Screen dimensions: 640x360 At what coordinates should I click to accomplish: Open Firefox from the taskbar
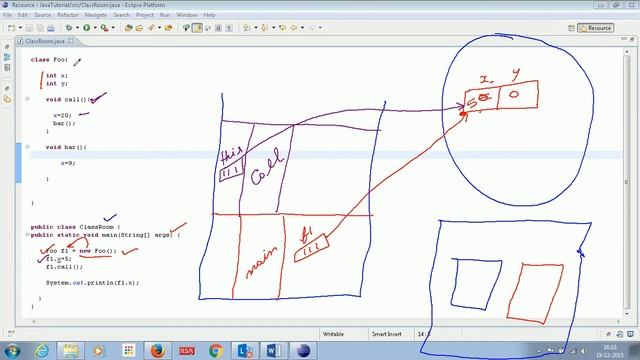coord(157,351)
